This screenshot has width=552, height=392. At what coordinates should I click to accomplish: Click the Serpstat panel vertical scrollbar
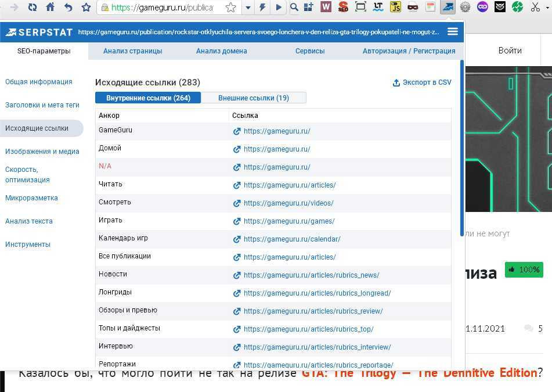(x=462, y=148)
